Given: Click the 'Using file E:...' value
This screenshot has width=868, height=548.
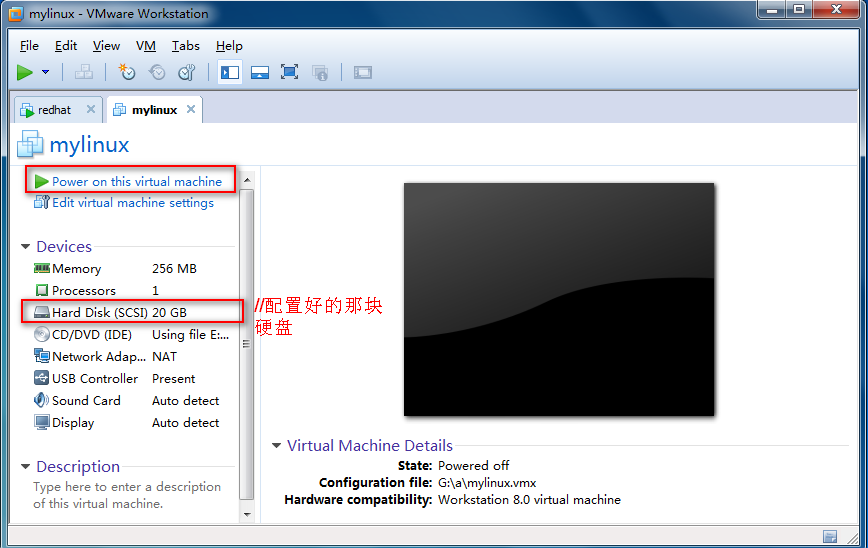Looking at the screenshot, I should [x=190, y=335].
